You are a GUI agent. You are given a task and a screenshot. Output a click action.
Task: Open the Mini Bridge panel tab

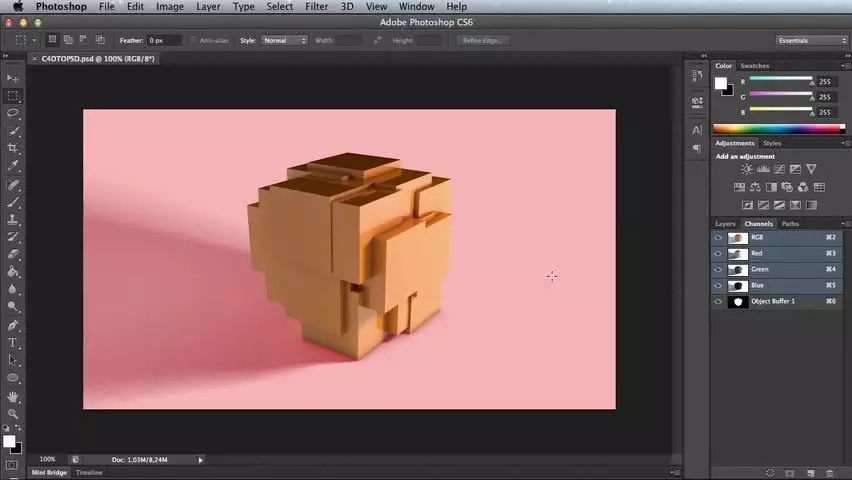pos(49,472)
